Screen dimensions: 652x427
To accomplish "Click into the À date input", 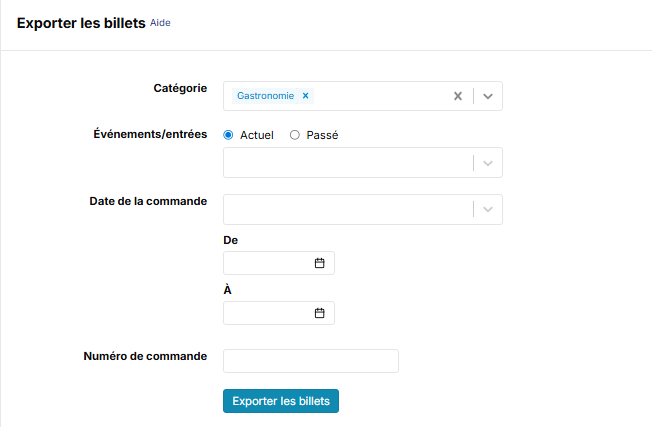I will [266, 313].
